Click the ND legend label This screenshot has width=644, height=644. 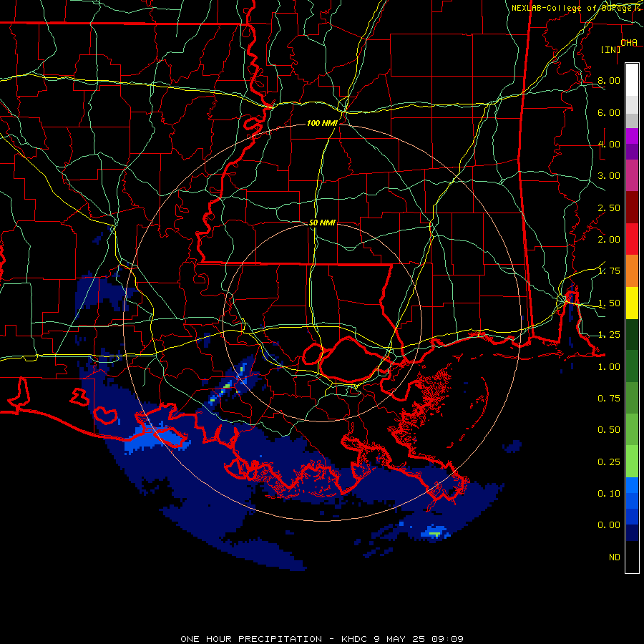615,557
